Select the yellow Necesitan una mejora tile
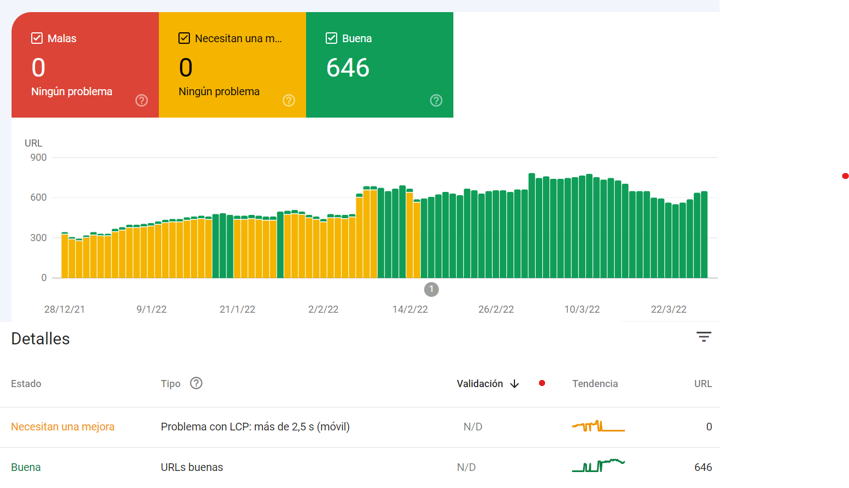The image size is (849, 488). point(232,64)
